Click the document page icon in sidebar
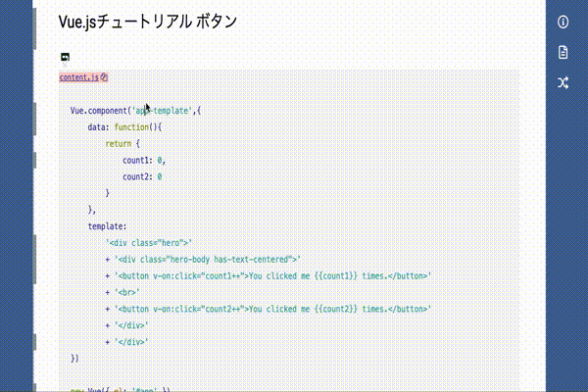 tap(563, 52)
